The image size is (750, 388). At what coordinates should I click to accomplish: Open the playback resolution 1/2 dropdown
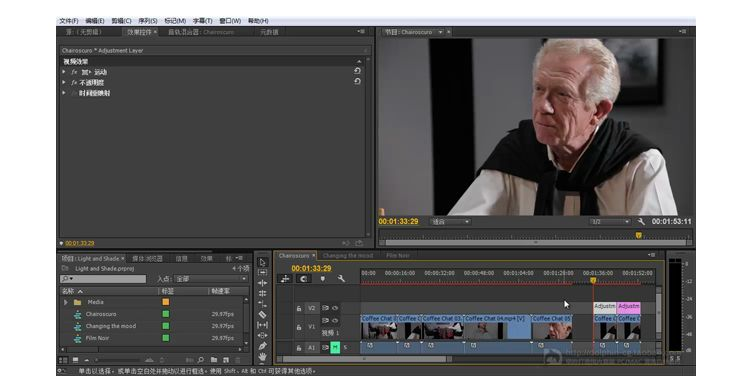coord(610,222)
